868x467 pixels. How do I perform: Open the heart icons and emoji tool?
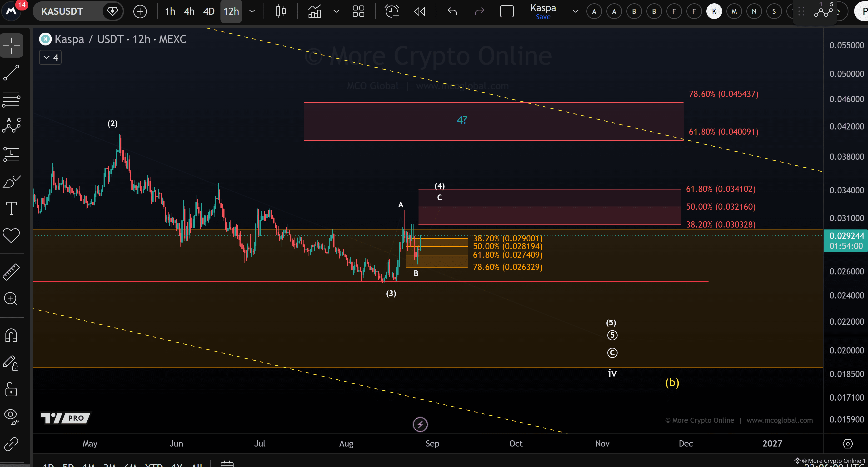(11, 235)
